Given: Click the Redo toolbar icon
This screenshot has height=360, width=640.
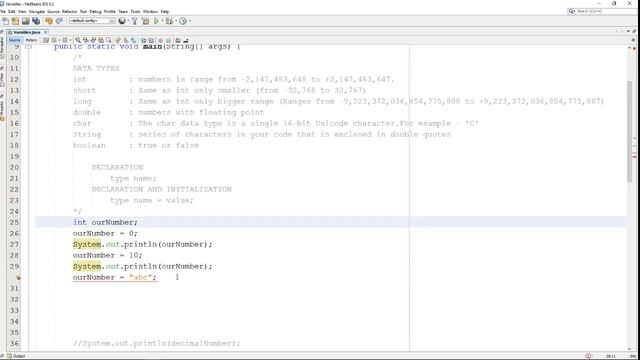Looking at the screenshot, I should (59, 21).
